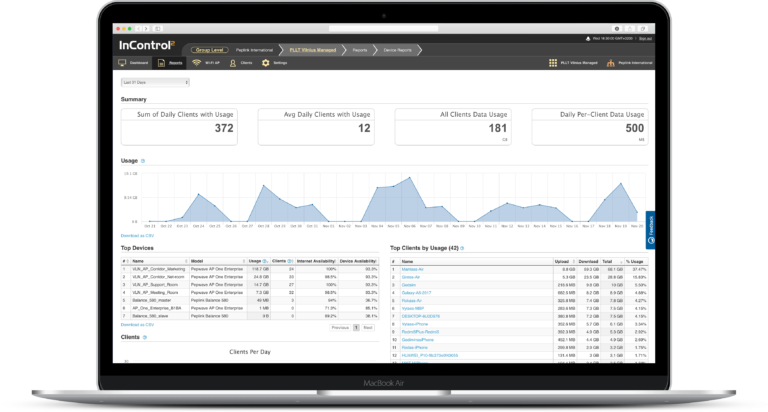Open the Clients tab in navigation bar
Viewport: 768px width, 412px height.
(241, 63)
